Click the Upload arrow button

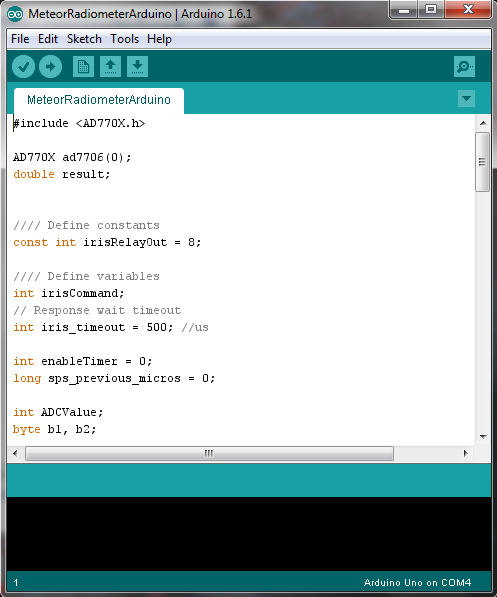pyautogui.click(x=51, y=67)
